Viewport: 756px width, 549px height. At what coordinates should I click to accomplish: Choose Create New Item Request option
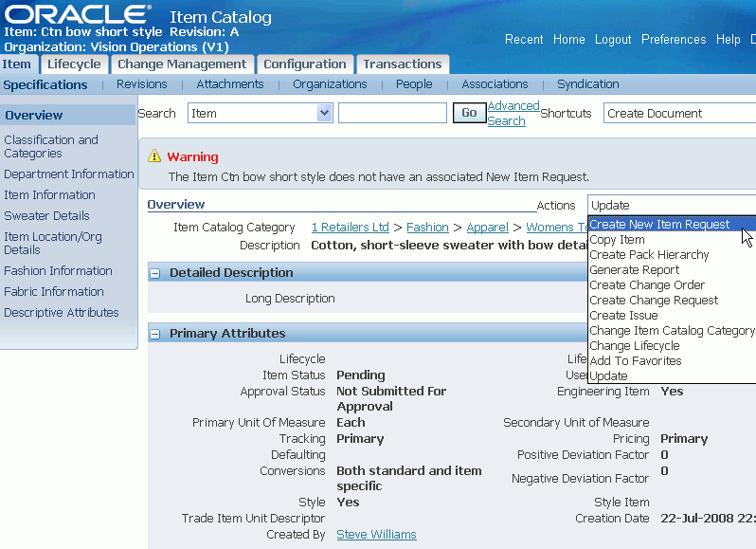(x=672, y=225)
